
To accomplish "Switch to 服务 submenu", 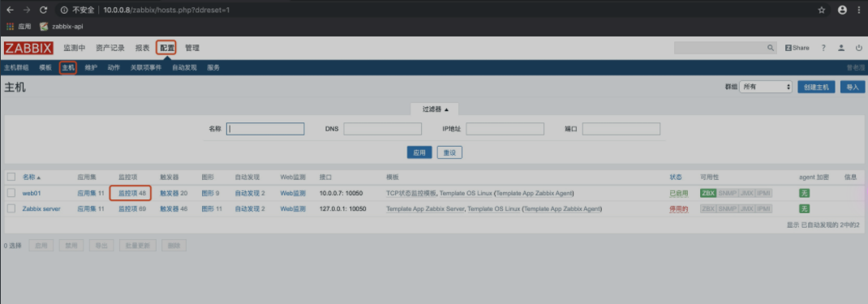I will click(213, 68).
